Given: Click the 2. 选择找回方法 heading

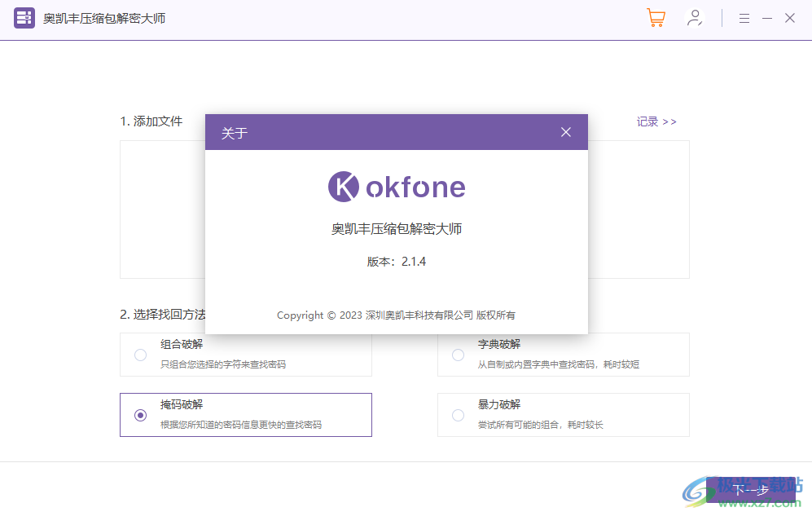Looking at the screenshot, I should 163,315.
